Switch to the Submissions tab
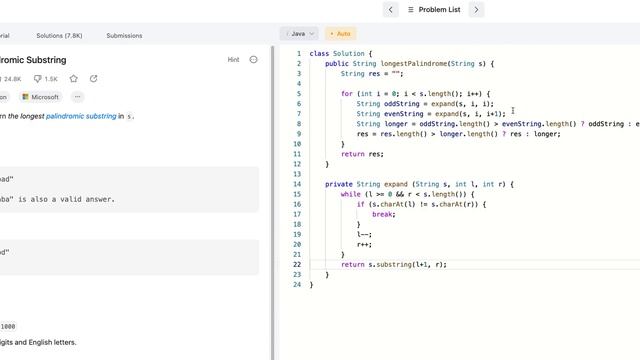This screenshot has height=360, width=640. (x=124, y=36)
